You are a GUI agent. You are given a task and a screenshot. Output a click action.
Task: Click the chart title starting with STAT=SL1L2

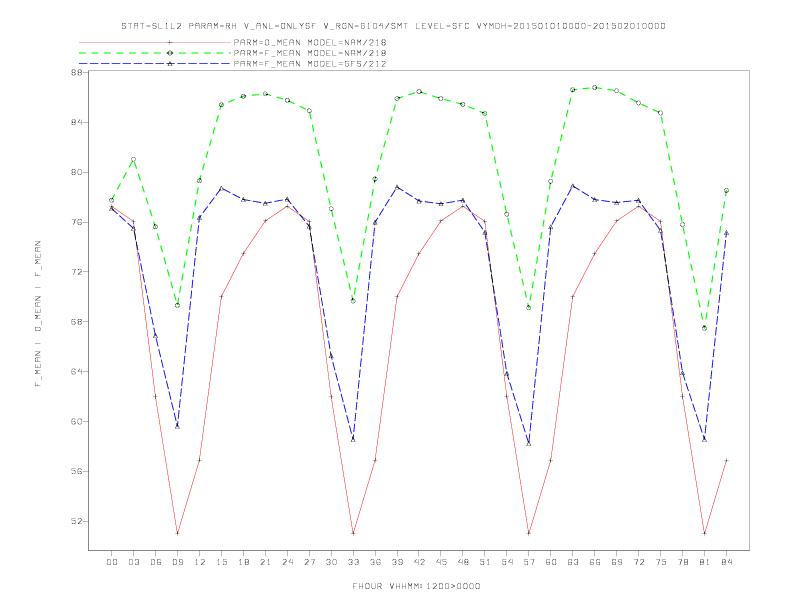tap(393, 26)
